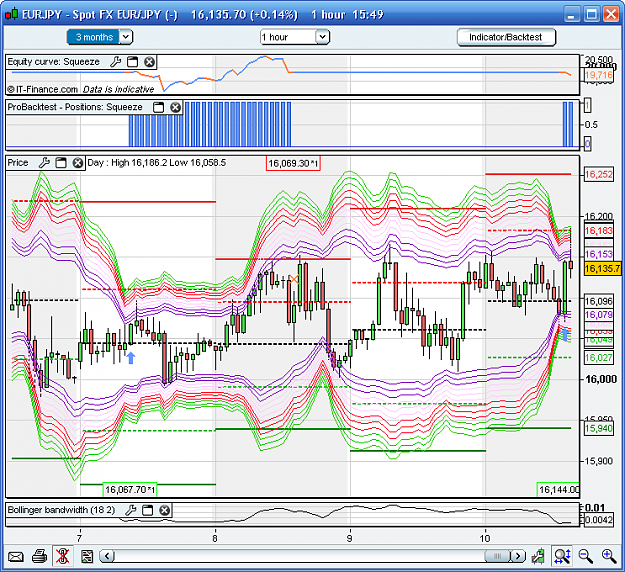Click date label 8 on time axis
Image resolution: width=625 pixels, height=572 pixels.
215,539
